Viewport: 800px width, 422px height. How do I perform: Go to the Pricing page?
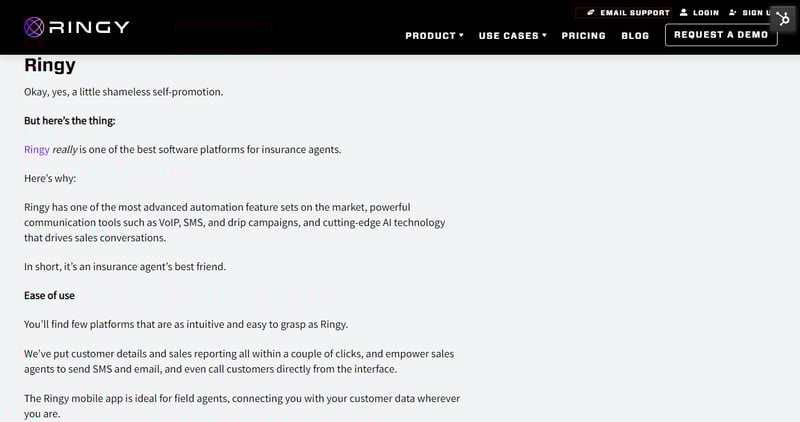coord(583,36)
